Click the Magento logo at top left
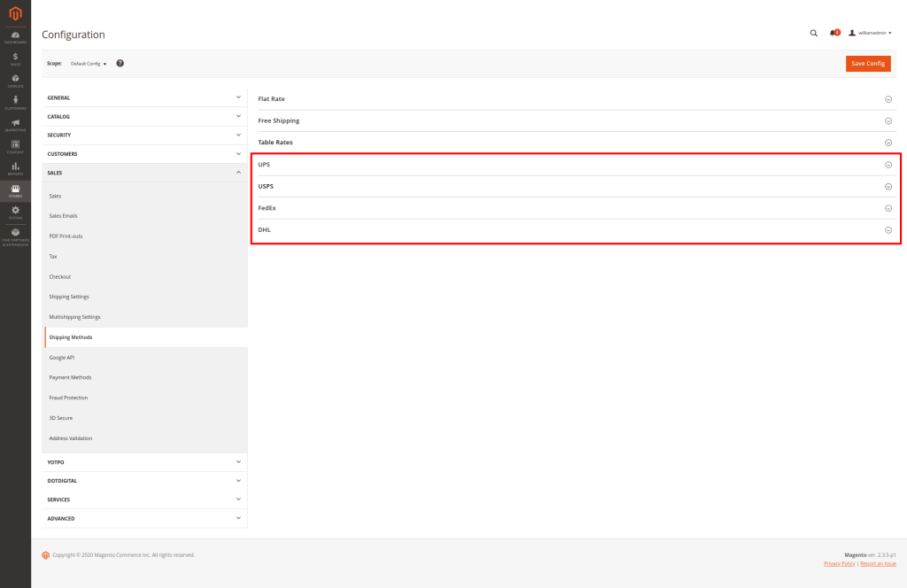The height and width of the screenshot is (588, 907). (x=15, y=12)
